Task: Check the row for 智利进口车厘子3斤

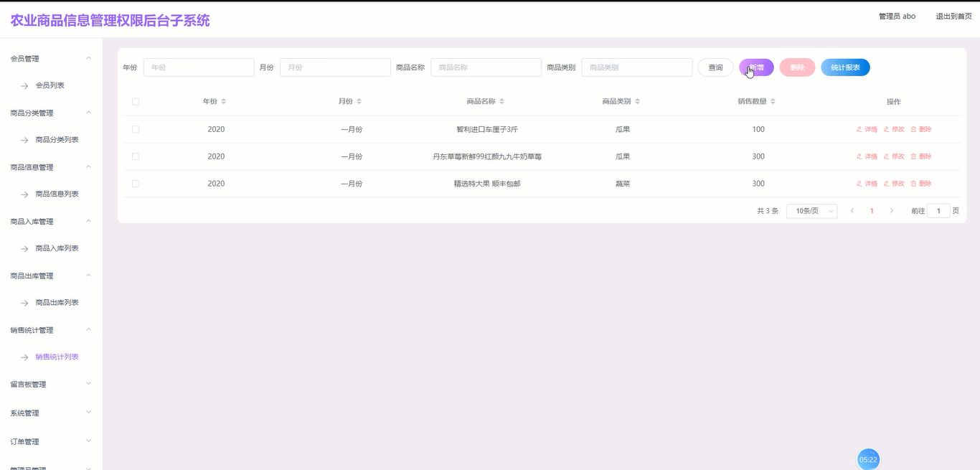Action: coord(136,129)
